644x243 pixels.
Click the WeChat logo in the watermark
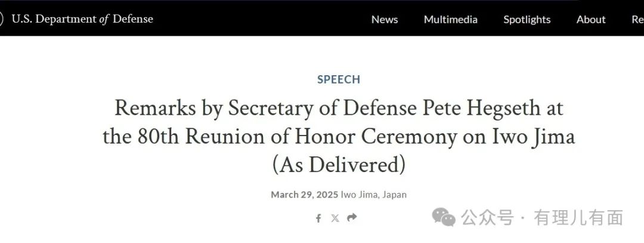[x=444, y=217]
